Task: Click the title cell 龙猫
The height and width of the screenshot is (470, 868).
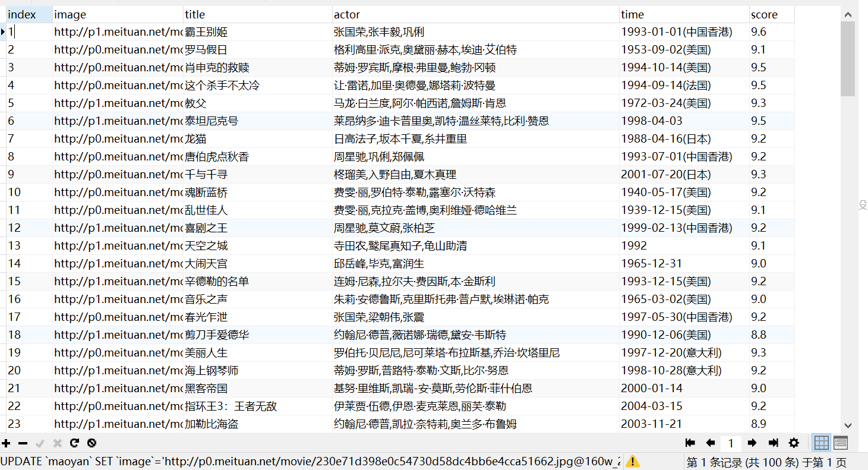Action: (x=257, y=139)
